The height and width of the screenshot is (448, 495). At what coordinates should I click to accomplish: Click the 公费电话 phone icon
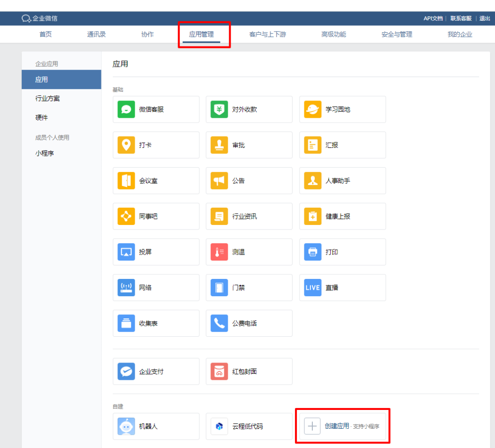[219, 323]
